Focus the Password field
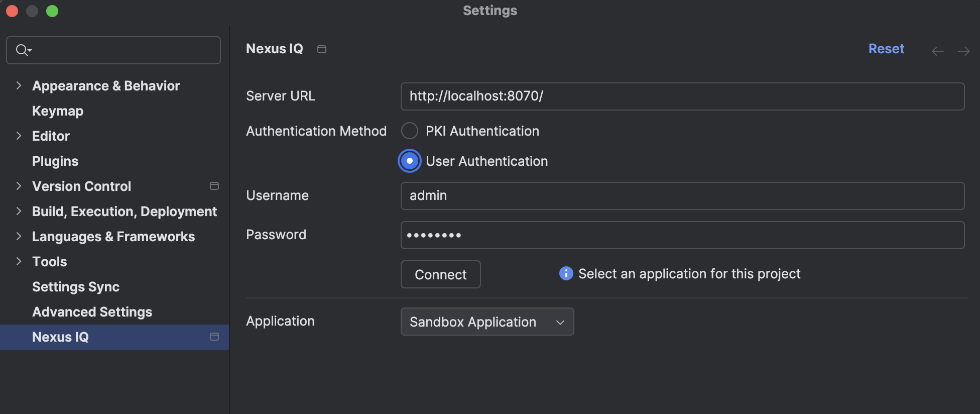This screenshot has height=414, width=980. [x=682, y=235]
